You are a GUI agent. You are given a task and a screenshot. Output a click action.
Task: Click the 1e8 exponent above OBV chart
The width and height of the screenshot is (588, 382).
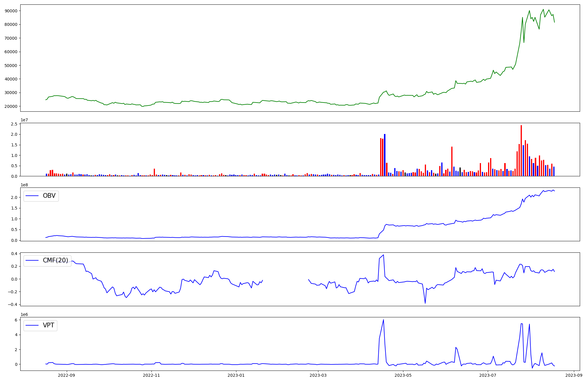(x=24, y=185)
